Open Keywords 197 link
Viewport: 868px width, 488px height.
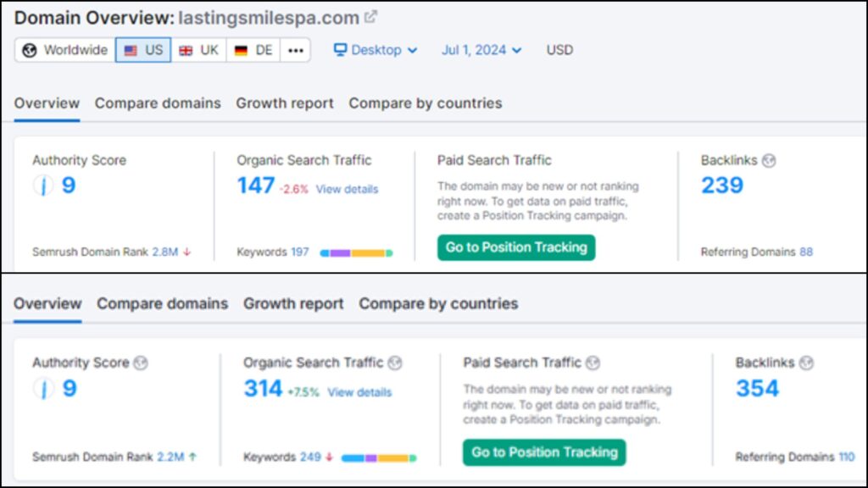point(300,252)
